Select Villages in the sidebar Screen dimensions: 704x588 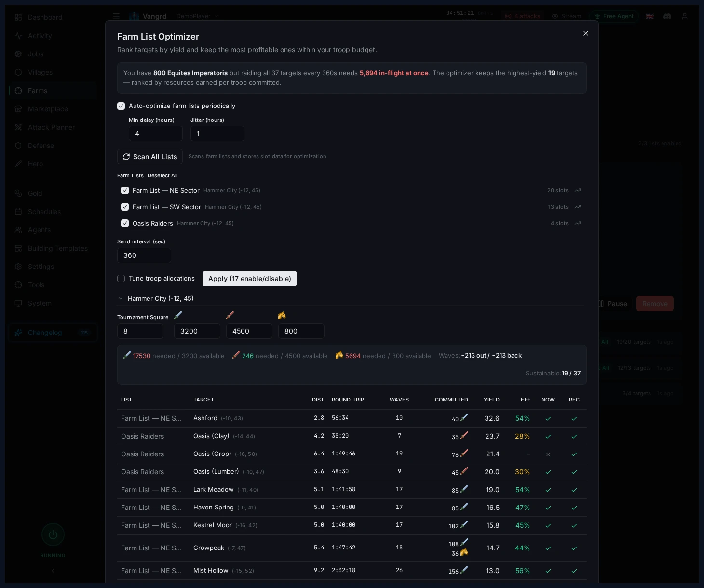coord(40,72)
